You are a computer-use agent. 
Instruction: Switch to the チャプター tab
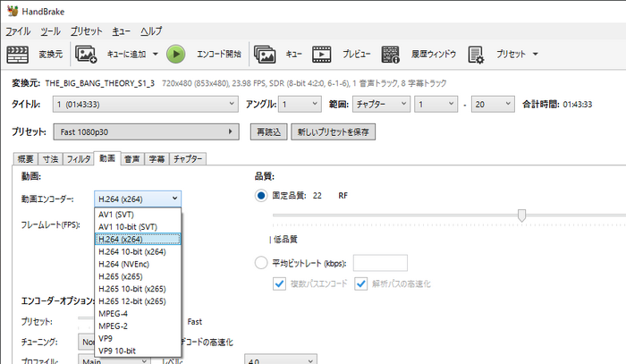[x=188, y=159]
